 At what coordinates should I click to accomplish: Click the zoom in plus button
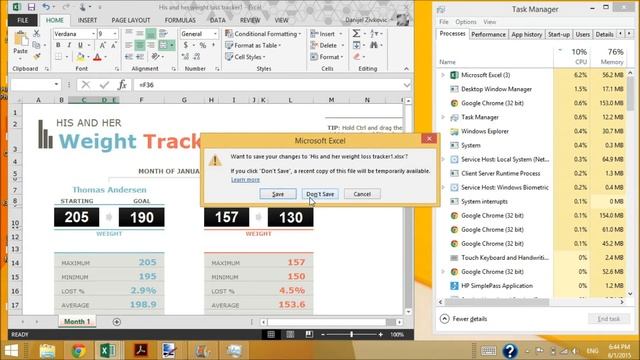(x=380, y=334)
